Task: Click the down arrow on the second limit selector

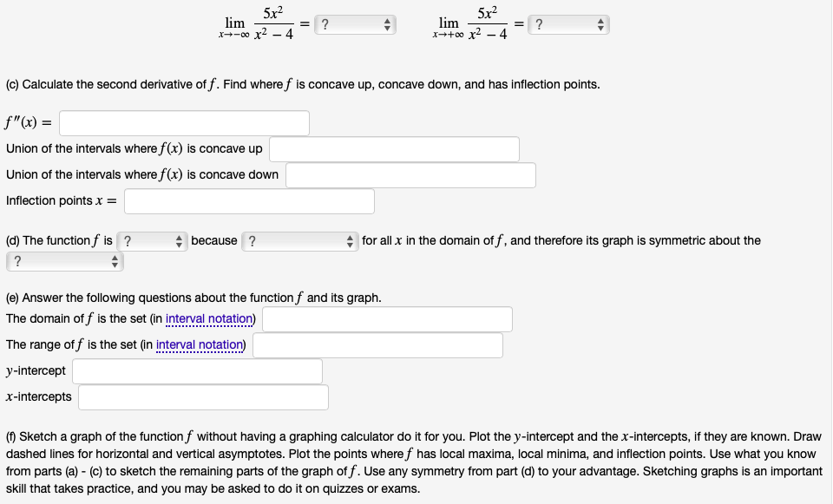Action: 599,27
